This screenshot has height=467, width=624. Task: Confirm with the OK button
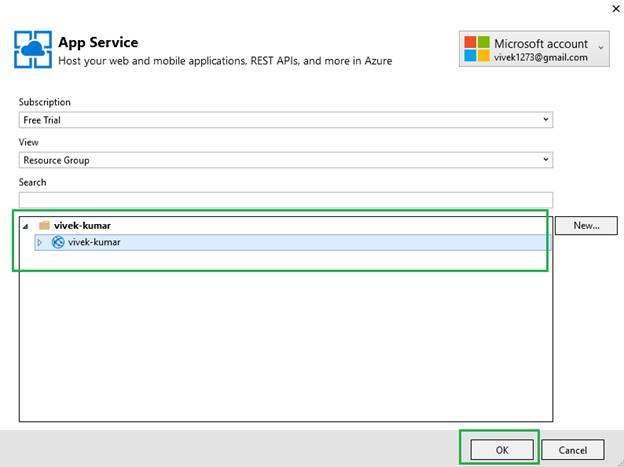click(x=501, y=450)
